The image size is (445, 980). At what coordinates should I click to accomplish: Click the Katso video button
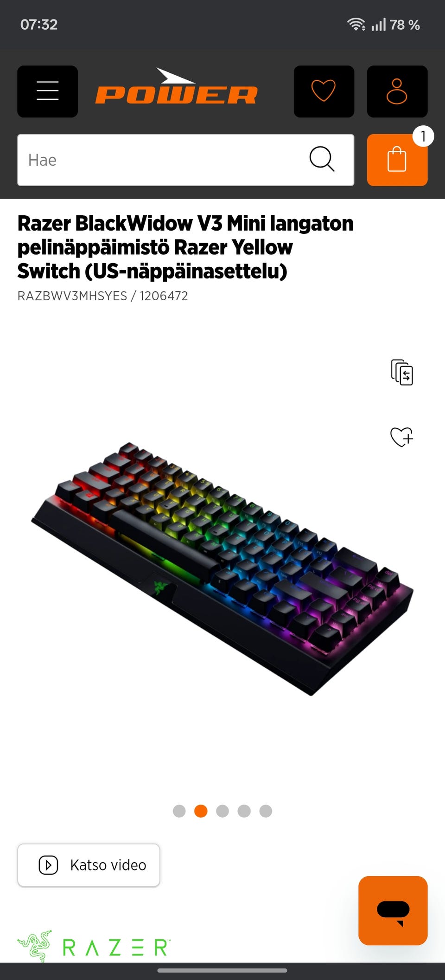(89, 865)
